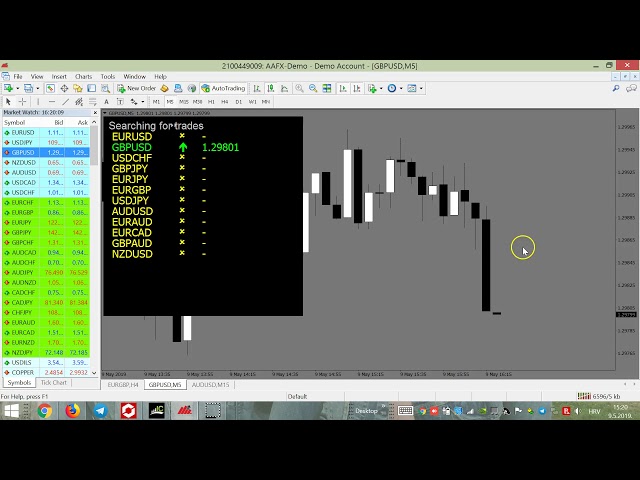
Task: Open Firefox from the Windows taskbar
Action: click(x=73, y=410)
